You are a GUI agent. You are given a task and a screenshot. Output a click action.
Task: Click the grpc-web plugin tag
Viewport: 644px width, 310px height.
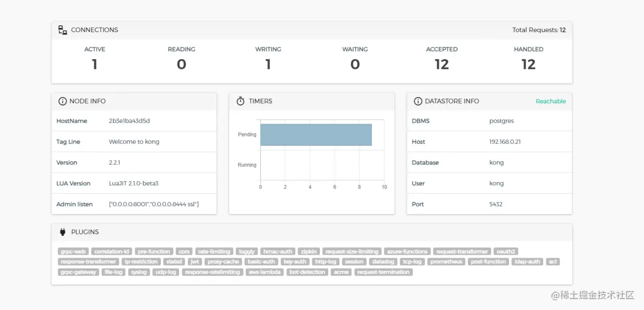[x=73, y=251]
